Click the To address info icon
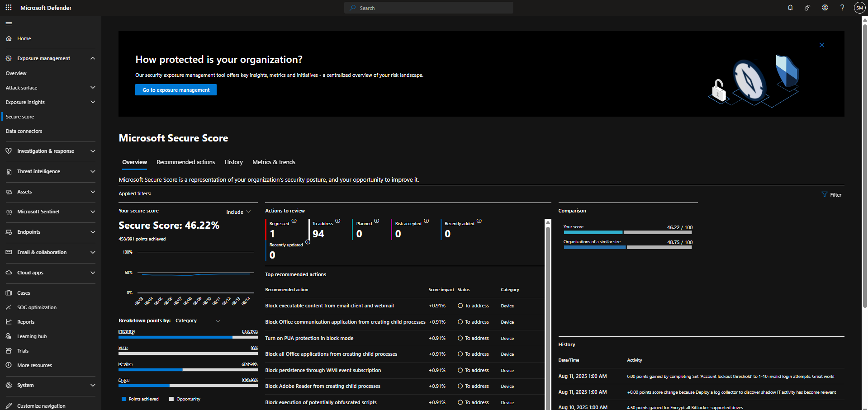Viewport: 868px width, 410px height. pyautogui.click(x=338, y=221)
